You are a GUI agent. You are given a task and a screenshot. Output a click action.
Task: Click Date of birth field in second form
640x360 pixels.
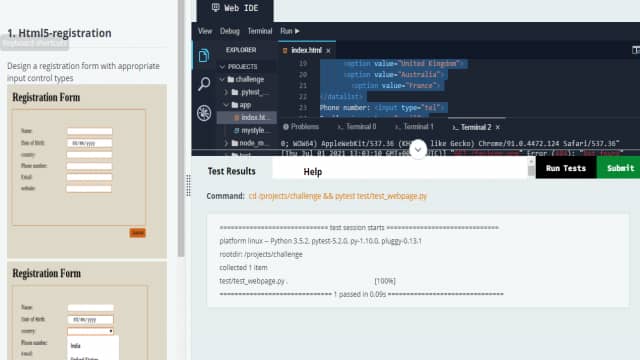91,320
